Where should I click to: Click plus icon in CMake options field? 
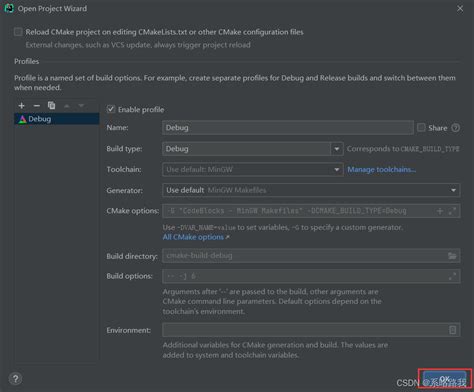(x=440, y=211)
